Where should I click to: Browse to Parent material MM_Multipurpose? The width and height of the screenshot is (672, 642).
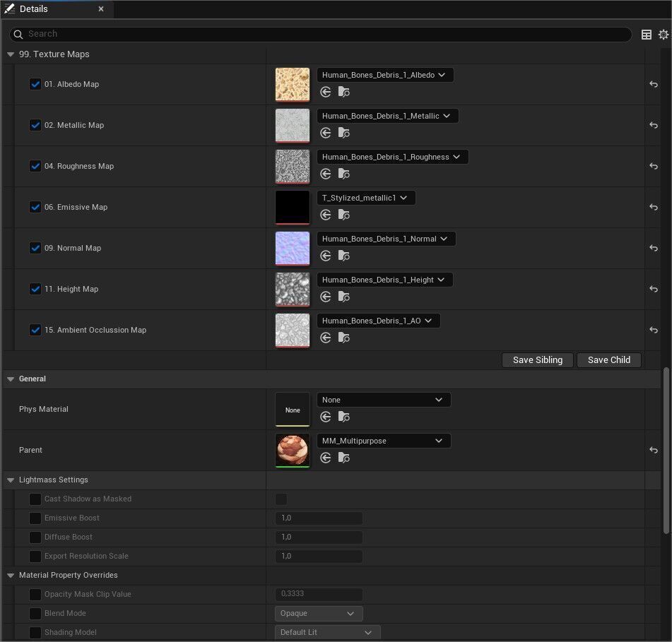point(343,458)
